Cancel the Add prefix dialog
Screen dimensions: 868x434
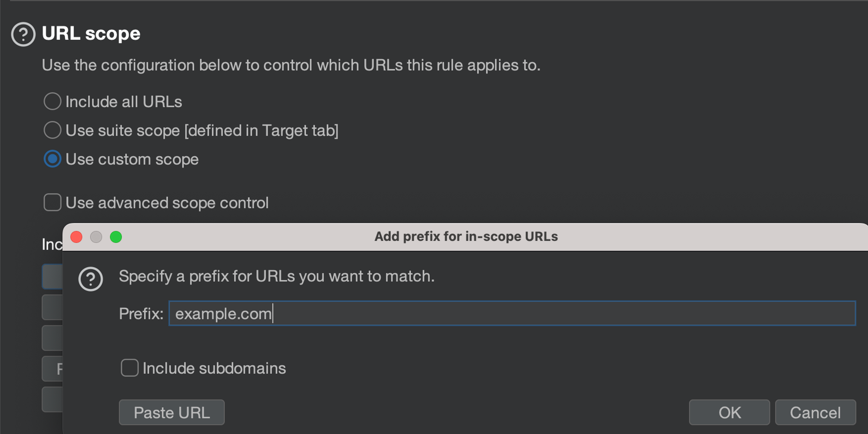(x=815, y=412)
